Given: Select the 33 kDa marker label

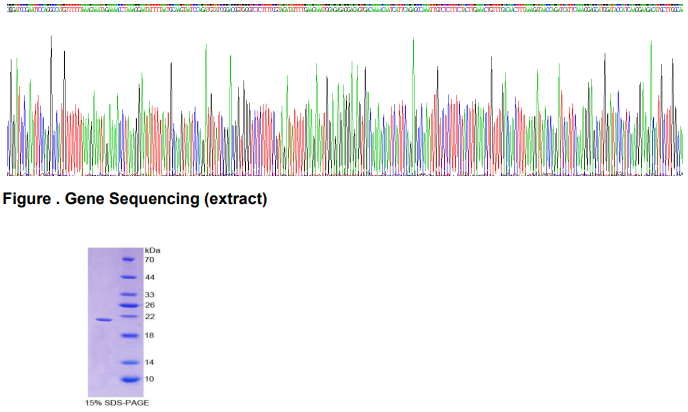Looking at the screenshot, I should 150,294.
